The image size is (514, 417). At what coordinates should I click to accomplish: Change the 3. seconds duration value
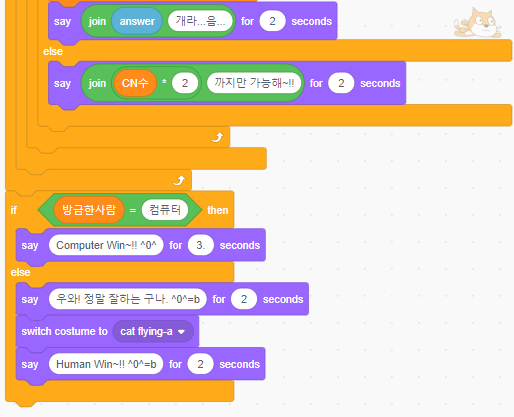pos(200,245)
